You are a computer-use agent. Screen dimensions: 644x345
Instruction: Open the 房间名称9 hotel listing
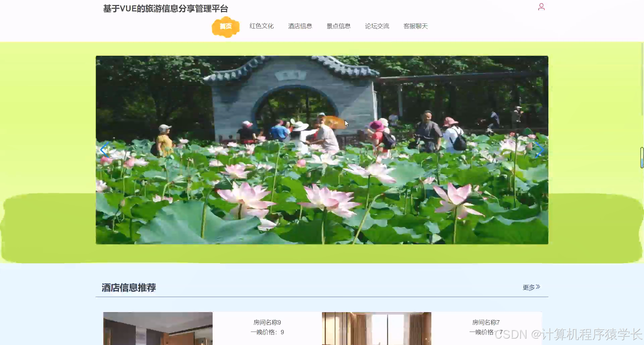267,322
